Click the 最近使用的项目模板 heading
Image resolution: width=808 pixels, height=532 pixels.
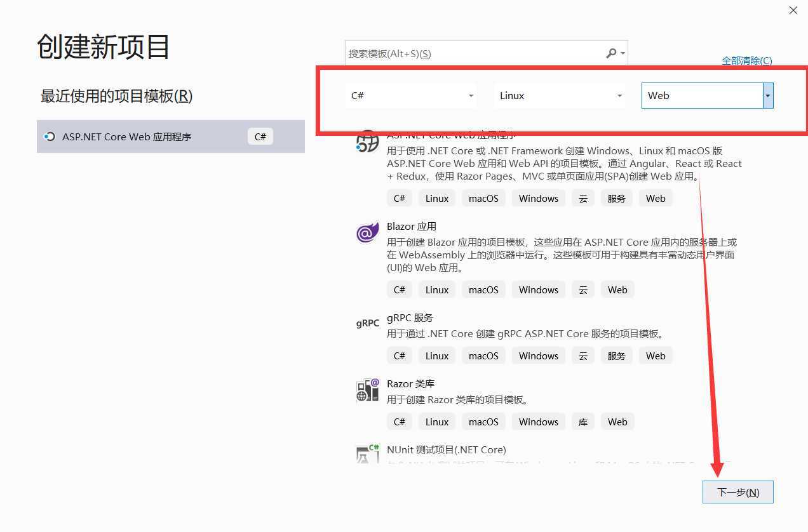[117, 96]
